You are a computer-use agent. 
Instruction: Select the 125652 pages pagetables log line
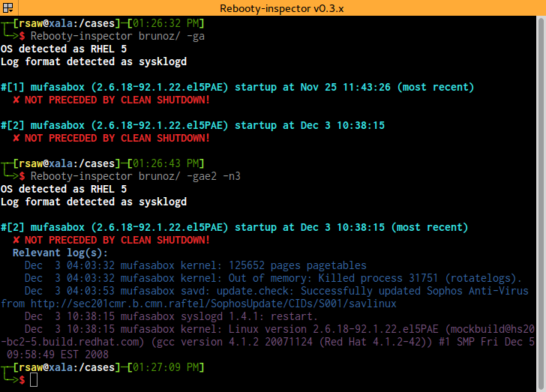point(195,265)
